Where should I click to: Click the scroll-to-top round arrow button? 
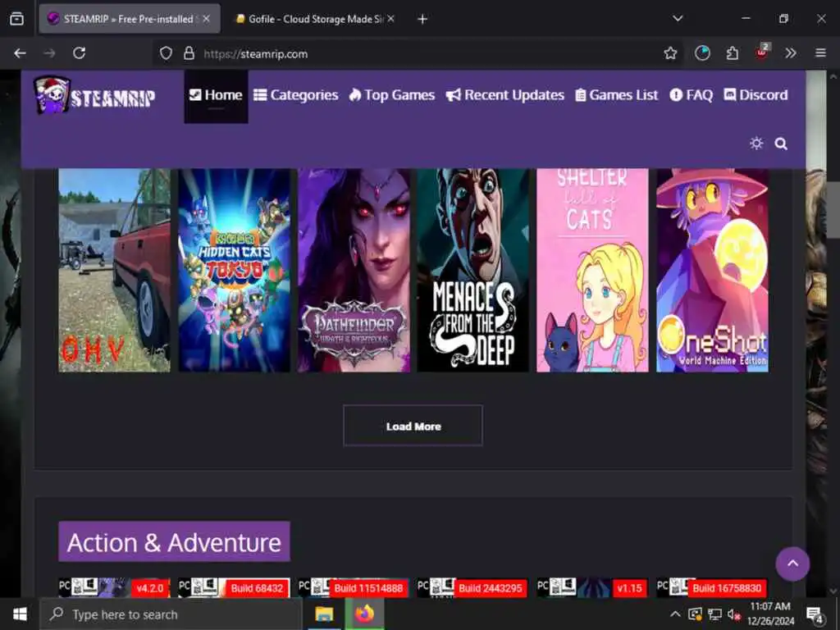tap(792, 564)
